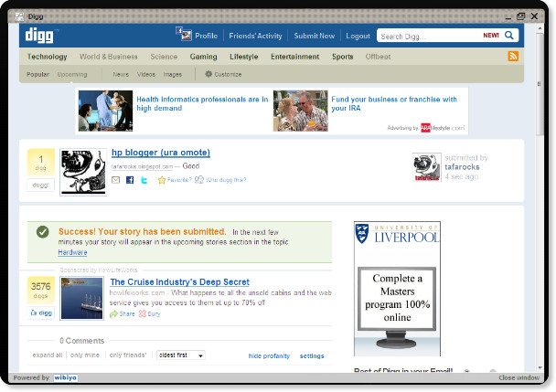This screenshot has width=556, height=392.
Task: Filter stories by Images
Action: [x=172, y=74]
